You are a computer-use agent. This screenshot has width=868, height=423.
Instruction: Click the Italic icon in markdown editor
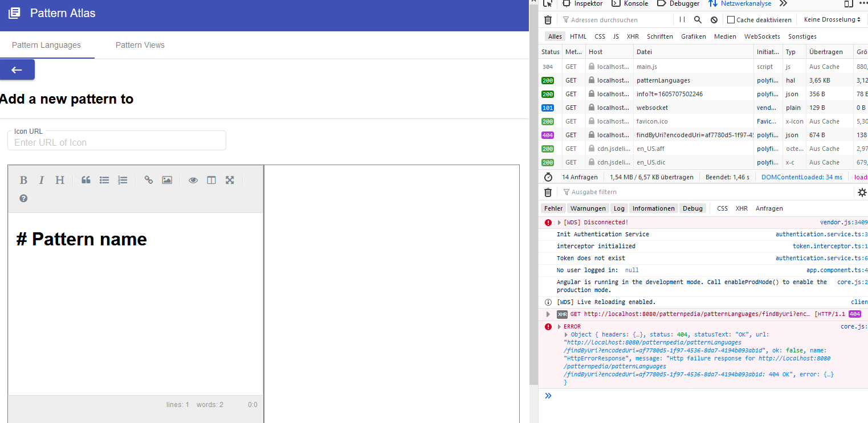pyautogui.click(x=42, y=180)
